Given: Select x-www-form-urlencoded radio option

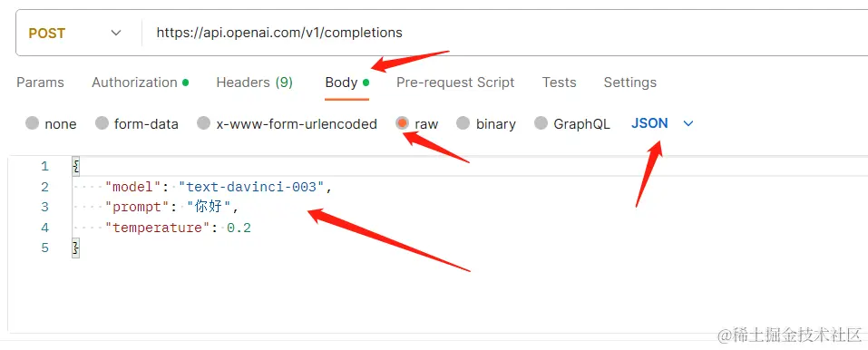Looking at the screenshot, I should tap(204, 123).
